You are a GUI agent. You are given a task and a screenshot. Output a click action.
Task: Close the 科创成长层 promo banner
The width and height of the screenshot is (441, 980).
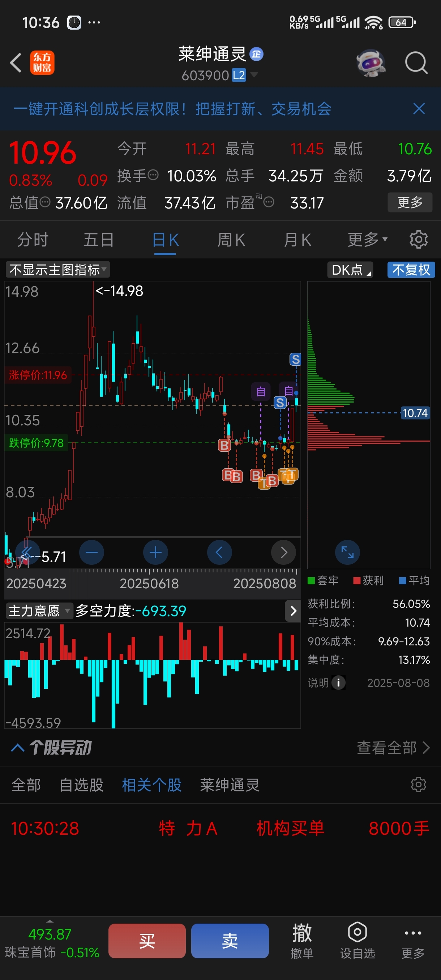coord(419,109)
